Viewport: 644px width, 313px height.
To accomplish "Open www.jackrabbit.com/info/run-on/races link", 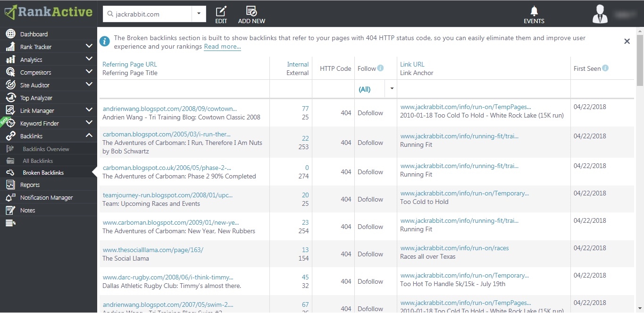I will click(454, 248).
